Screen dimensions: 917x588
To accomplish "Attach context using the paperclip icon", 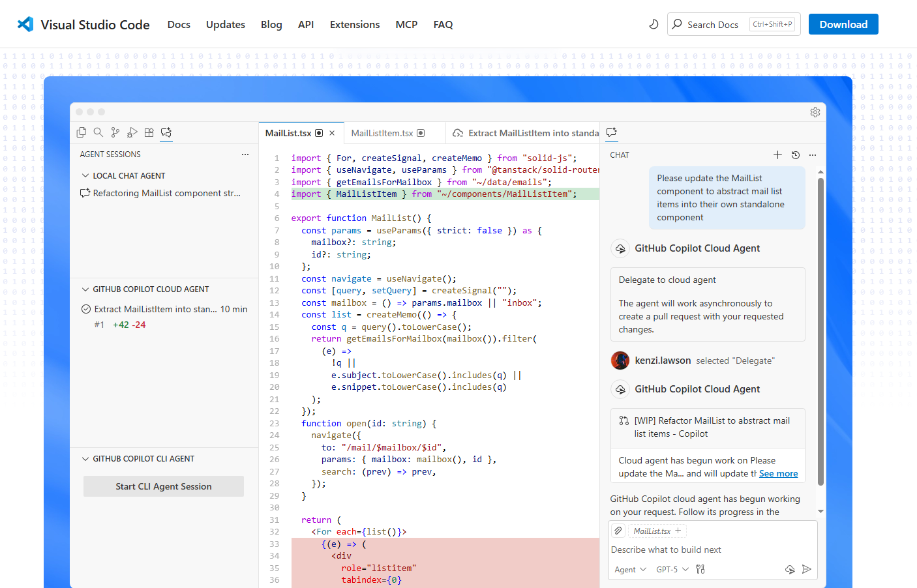I will [x=618, y=530].
